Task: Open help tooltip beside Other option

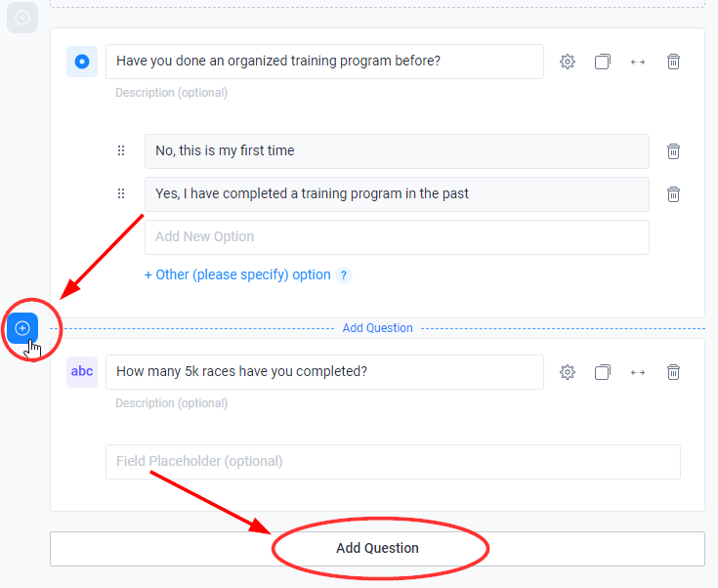Action: 344,275
